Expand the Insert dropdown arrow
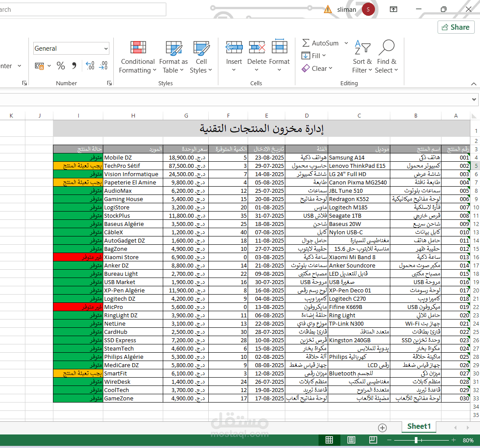The width and height of the screenshot is (480, 448). [x=234, y=70]
